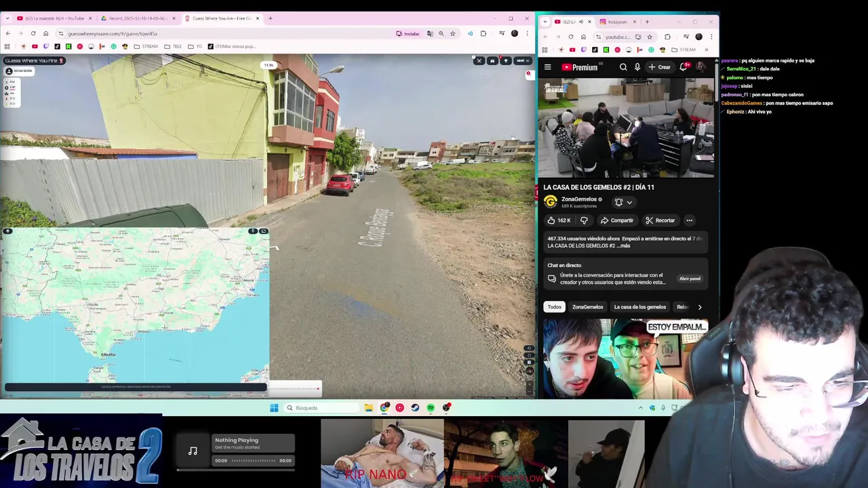Open more actions three-dot button under video

pyautogui.click(x=689, y=220)
